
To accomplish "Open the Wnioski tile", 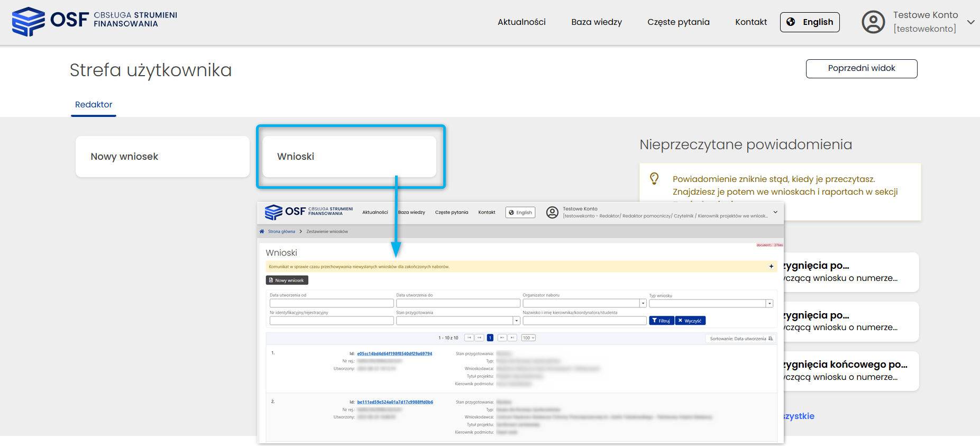I will pyautogui.click(x=349, y=157).
